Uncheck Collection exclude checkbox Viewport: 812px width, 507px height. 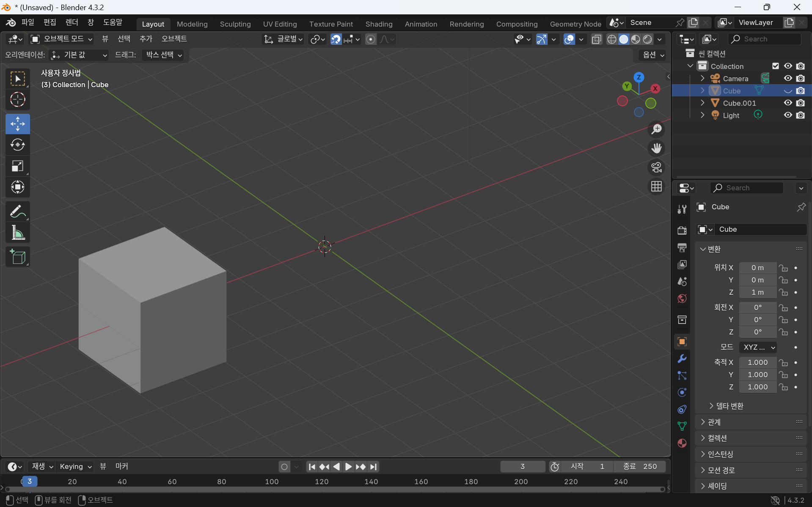[x=775, y=66]
